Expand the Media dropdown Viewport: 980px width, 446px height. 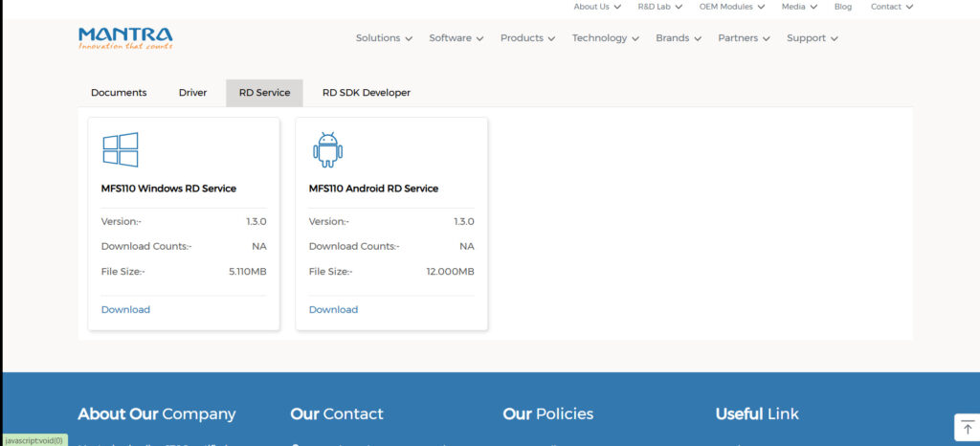pos(799,7)
